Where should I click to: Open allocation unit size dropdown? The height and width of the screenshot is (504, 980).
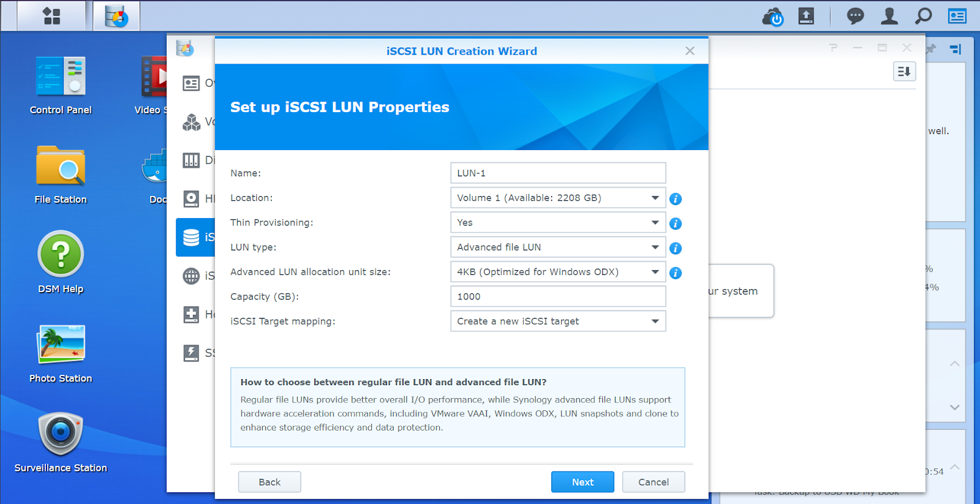(558, 272)
